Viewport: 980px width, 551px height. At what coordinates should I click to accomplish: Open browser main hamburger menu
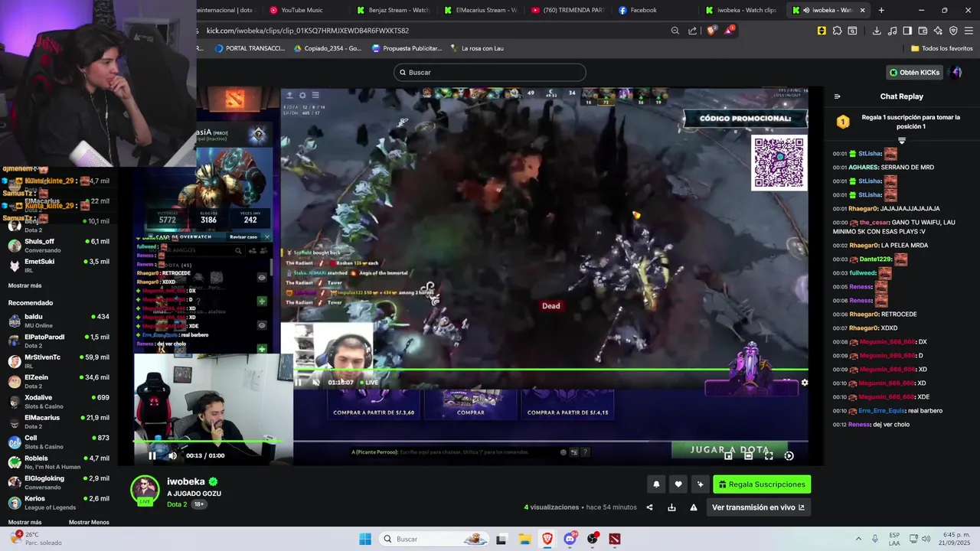(969, 31)
